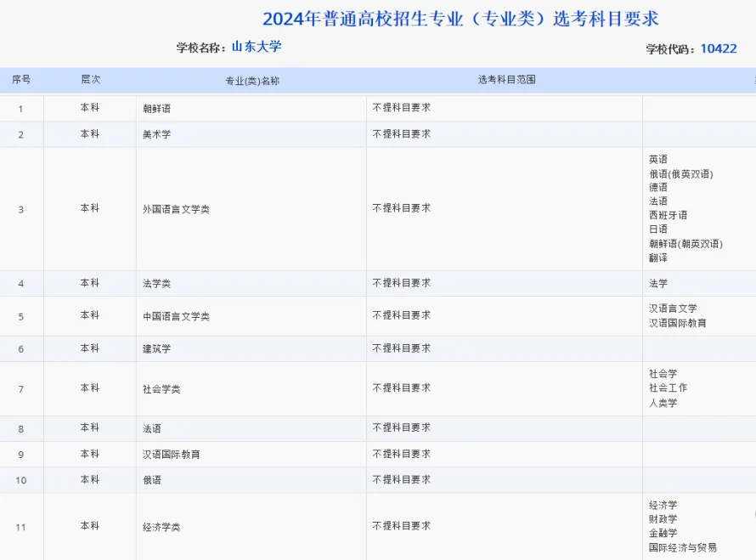Click sequence number "4" in the 法学类 row
Image resolution: width=756 pixels, height=560 pixels.
(20, 284)
